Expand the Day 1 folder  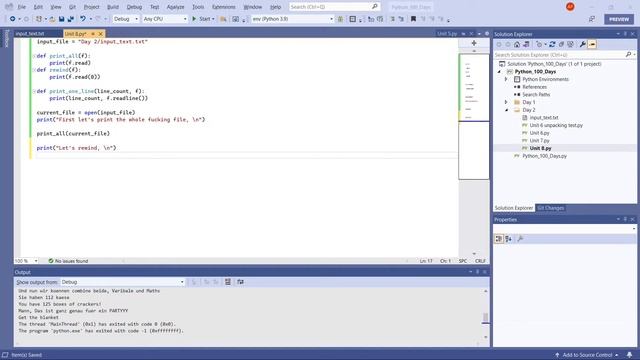(506, 102)
